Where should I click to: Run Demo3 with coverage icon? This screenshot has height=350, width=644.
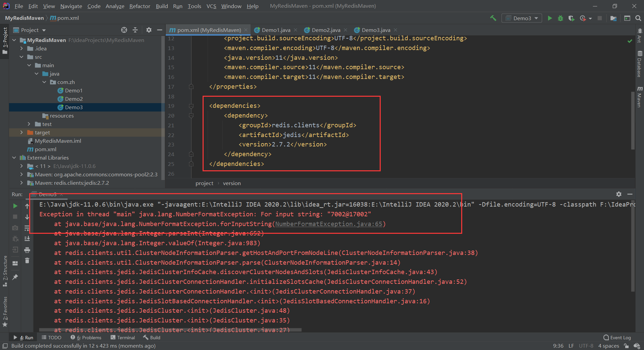click(x=571, y=18)
